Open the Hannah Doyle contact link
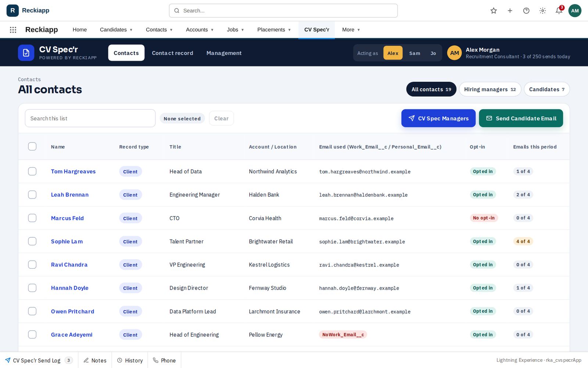The width and height of the screenshot is (588, 368). pos(70,288)
